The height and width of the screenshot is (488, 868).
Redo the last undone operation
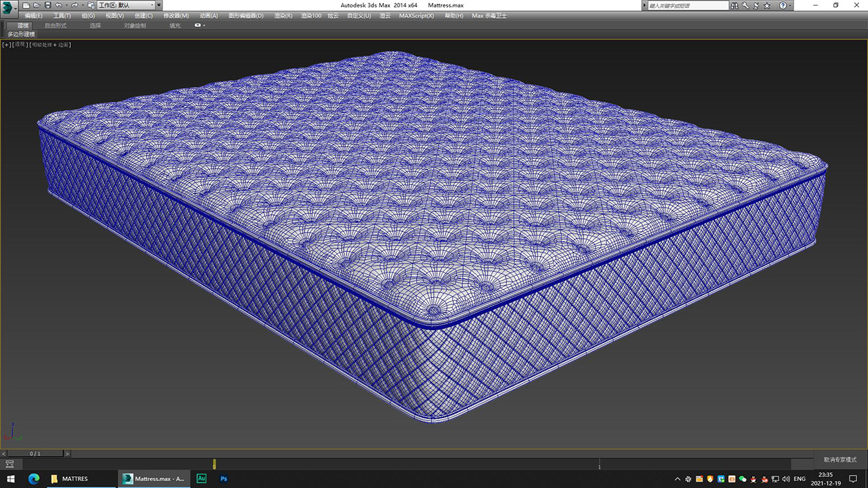click(74, 6)
